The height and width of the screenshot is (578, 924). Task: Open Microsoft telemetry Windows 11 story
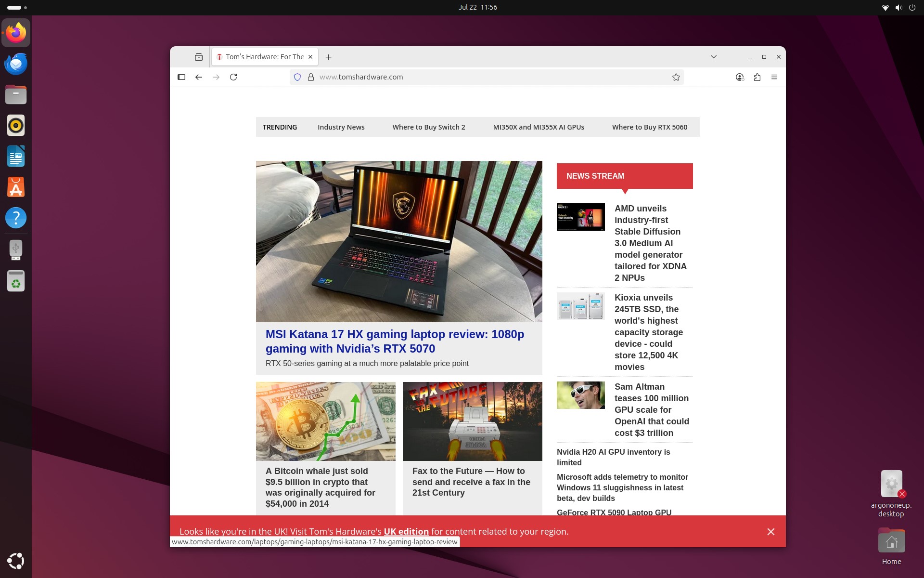622,487
